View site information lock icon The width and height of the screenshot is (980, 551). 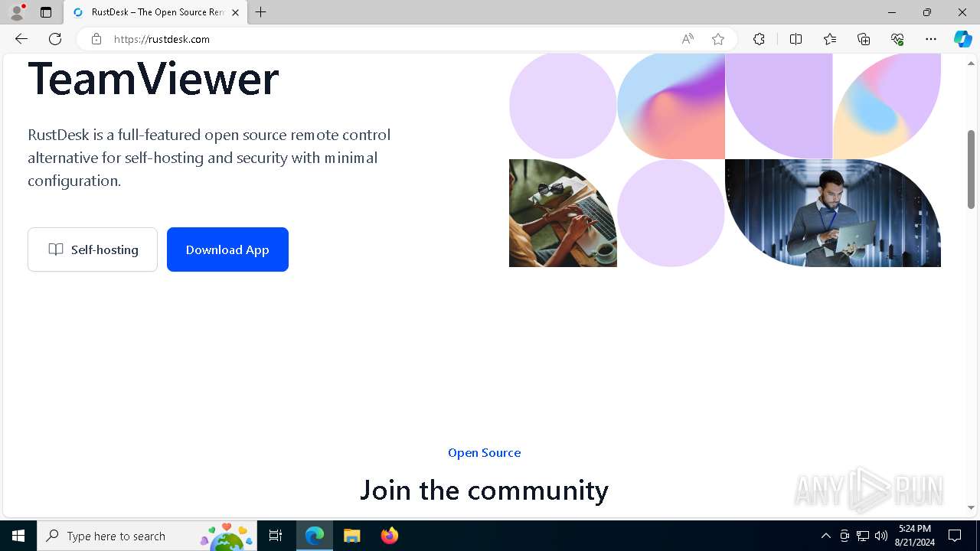[96, 39]
